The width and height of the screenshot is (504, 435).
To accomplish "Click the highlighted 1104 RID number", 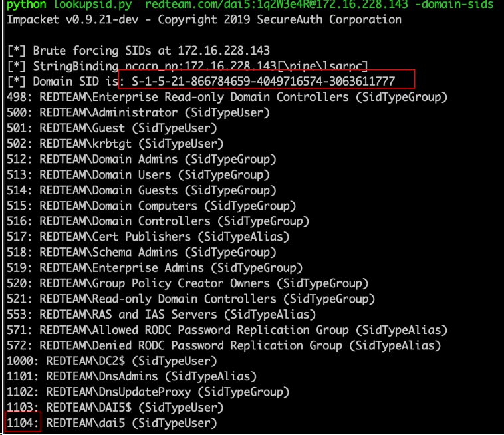I will pyautogui.click(x=23, y=422).
